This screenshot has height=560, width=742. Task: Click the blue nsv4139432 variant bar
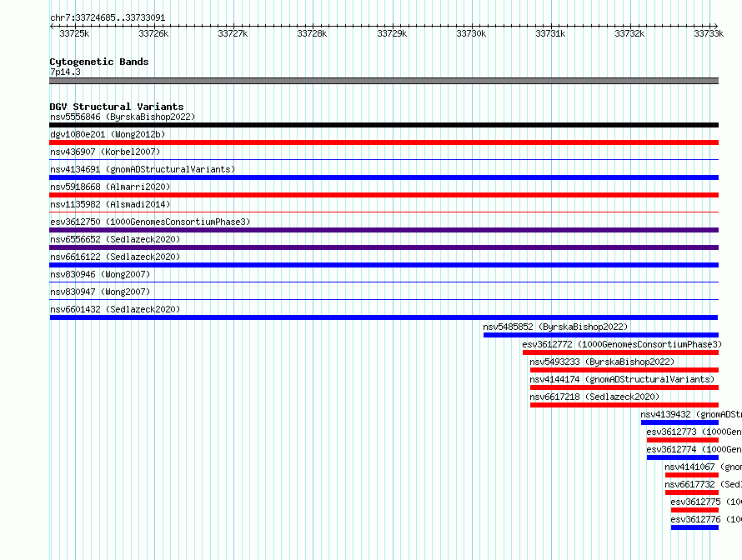[679, 422]
